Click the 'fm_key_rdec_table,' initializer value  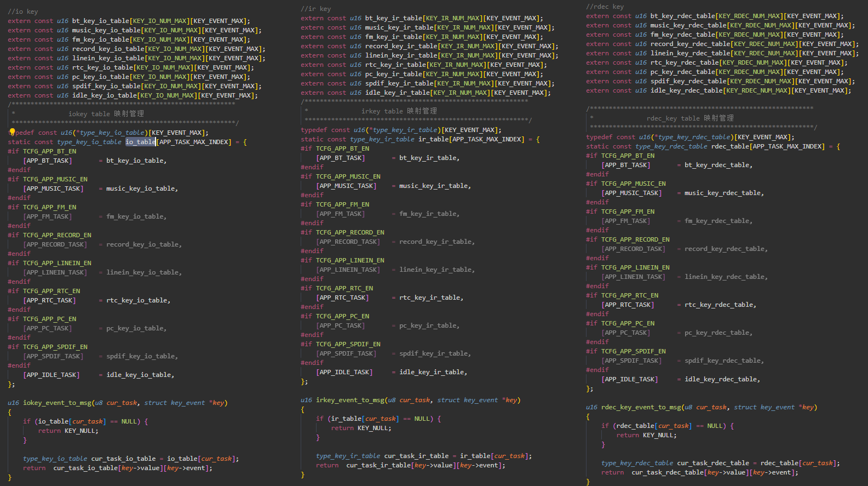click(x=718, y=221)
